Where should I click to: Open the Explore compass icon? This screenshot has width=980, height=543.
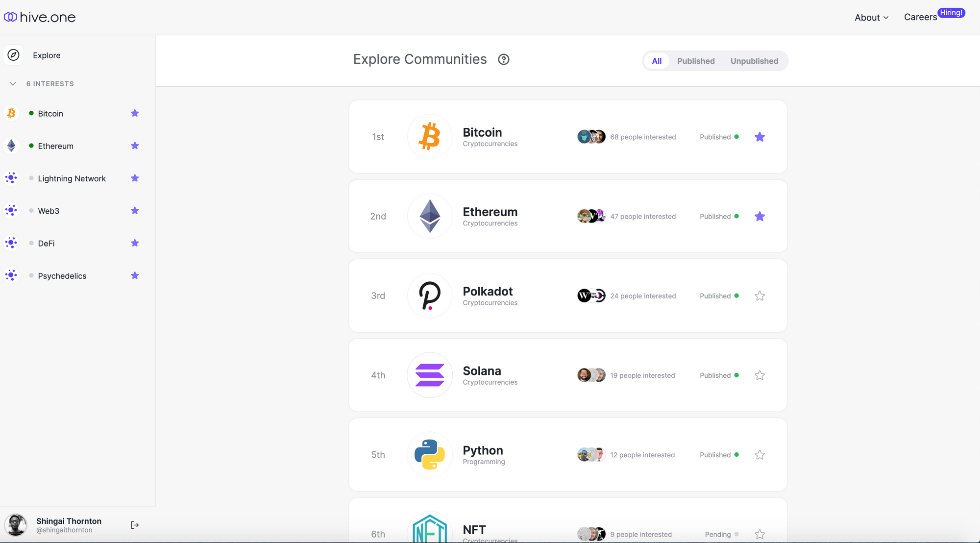[14, 55]
